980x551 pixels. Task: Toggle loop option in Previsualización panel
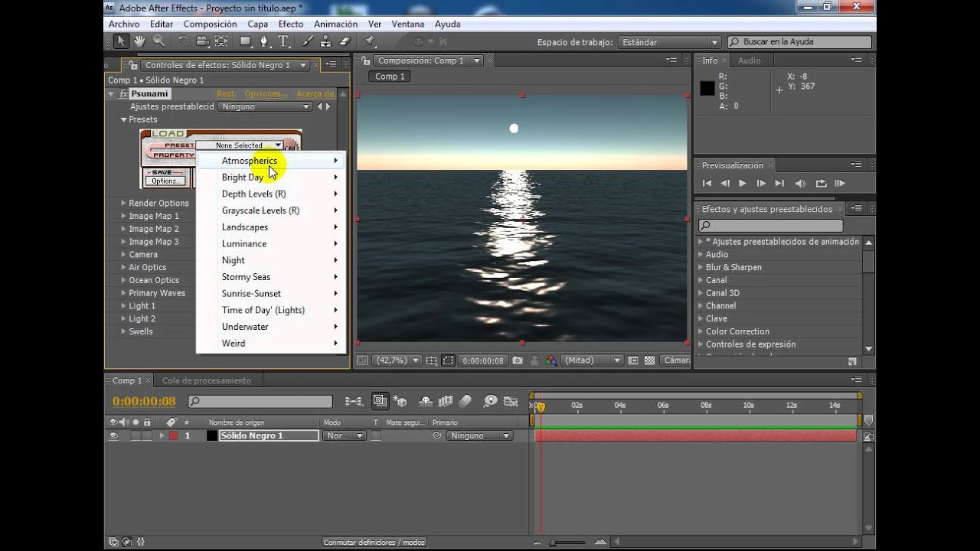tap(822, 184)
